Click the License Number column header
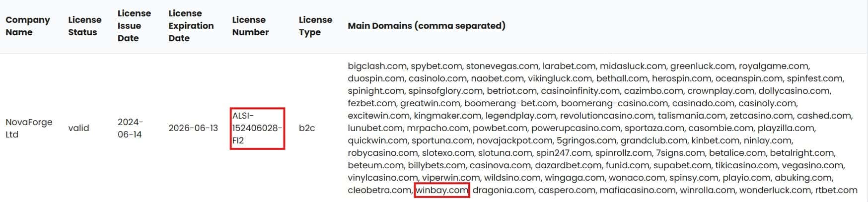Image resolution: width=868 pixels, height=202 pixels. (250, 26)
